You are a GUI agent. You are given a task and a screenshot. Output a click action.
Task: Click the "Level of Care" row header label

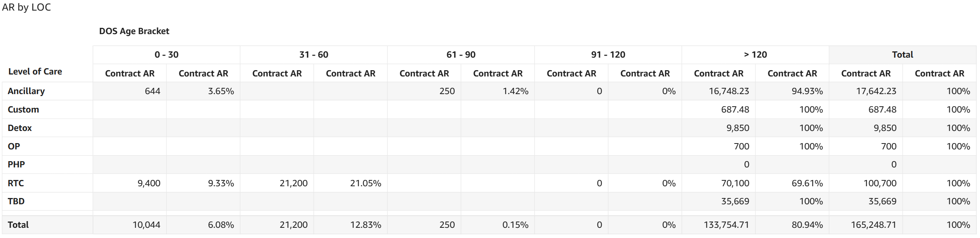click(35, 72)
